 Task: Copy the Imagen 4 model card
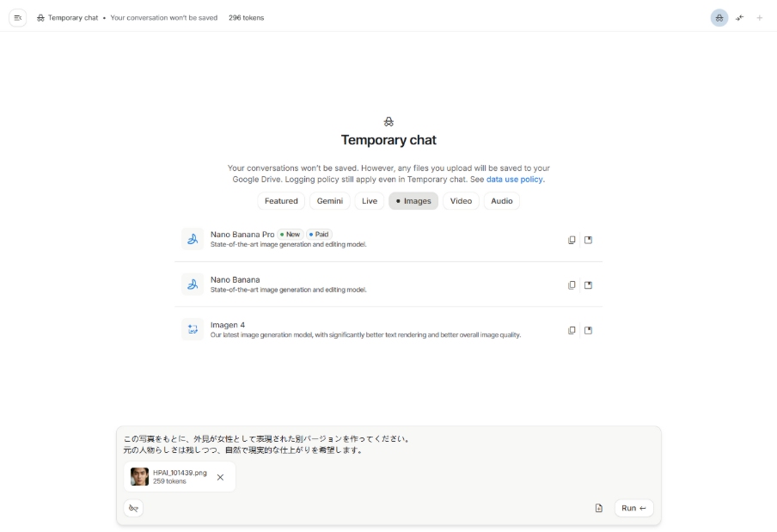(572, 329)
